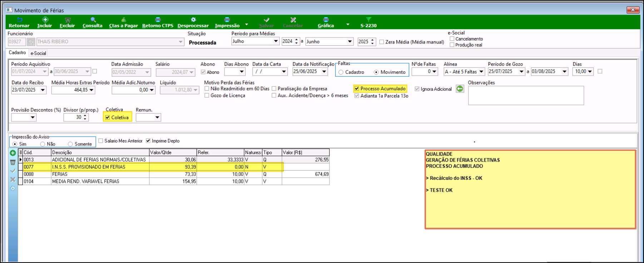Close the Movimento de Férias window

633,10
